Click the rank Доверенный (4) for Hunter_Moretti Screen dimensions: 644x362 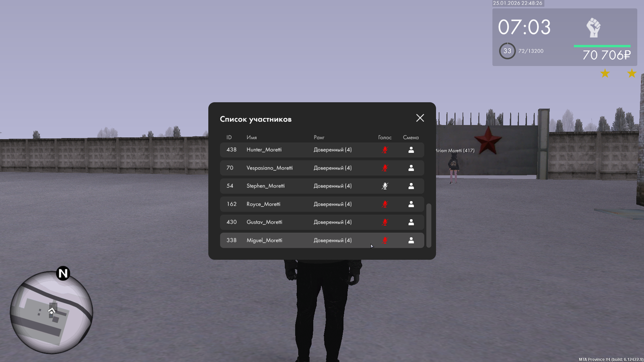coord(333,150)
